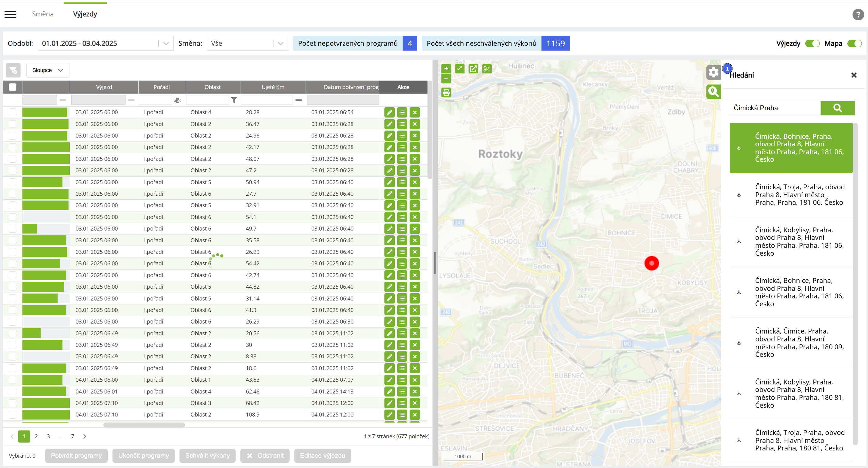Expand the Směna dropdown

pos(280,43)
